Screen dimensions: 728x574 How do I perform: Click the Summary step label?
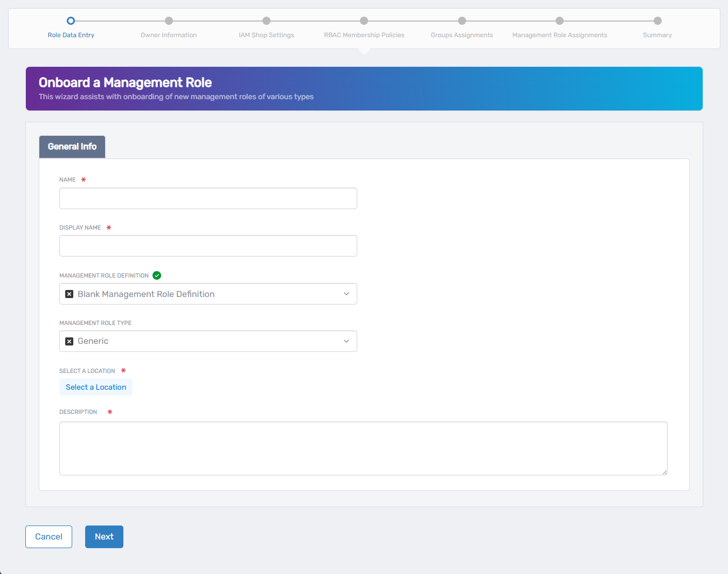(x=657, y=34)
